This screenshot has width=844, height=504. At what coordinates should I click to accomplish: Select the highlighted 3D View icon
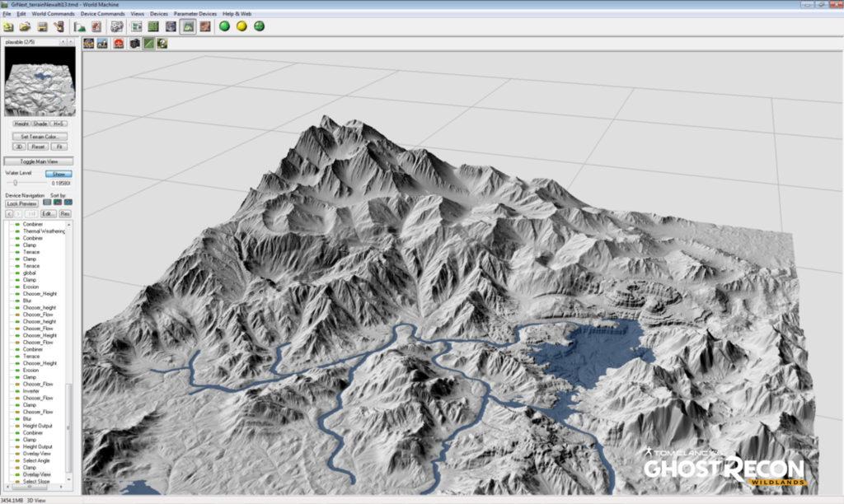click(188, 26)
